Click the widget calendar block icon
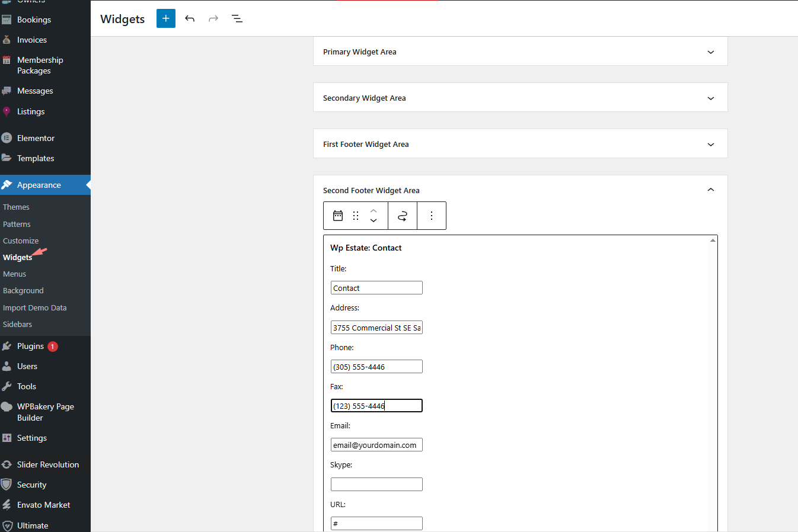This screenshot has width=798, height=532. pos(338,216)
